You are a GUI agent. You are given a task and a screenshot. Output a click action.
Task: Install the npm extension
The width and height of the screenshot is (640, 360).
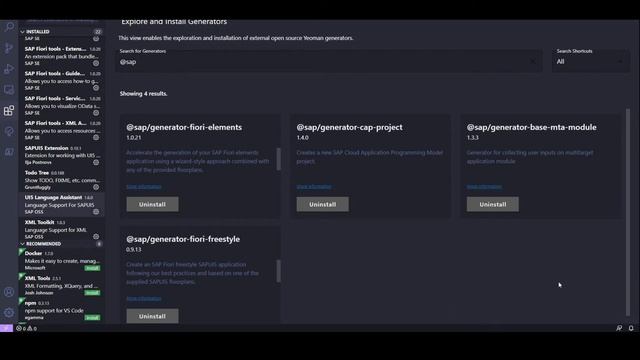tap(92, 318)
